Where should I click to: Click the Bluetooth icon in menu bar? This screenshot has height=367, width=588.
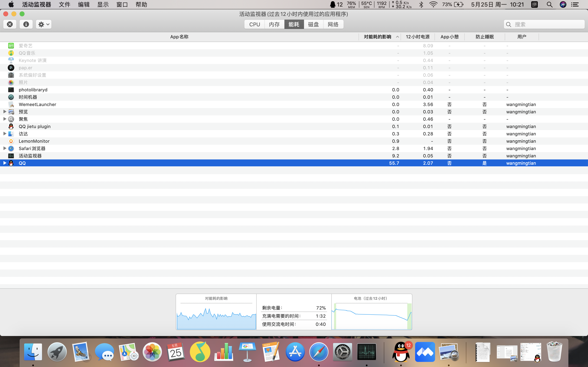pyautogui.click(x=421, y=4)
